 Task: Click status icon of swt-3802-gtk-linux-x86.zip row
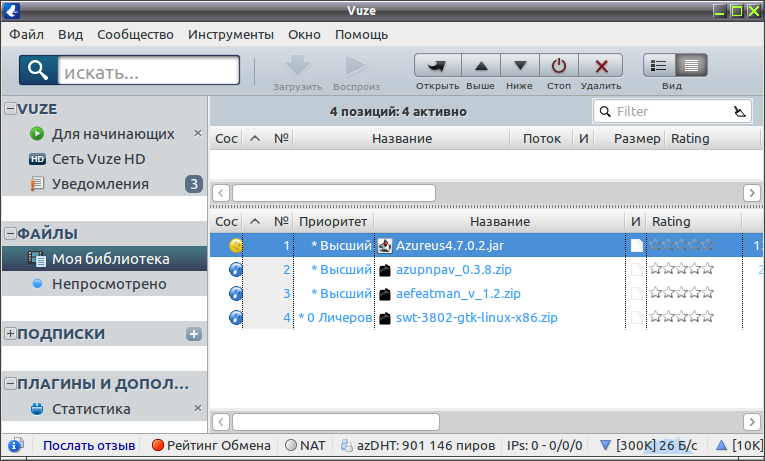click(x=236, y=317)
